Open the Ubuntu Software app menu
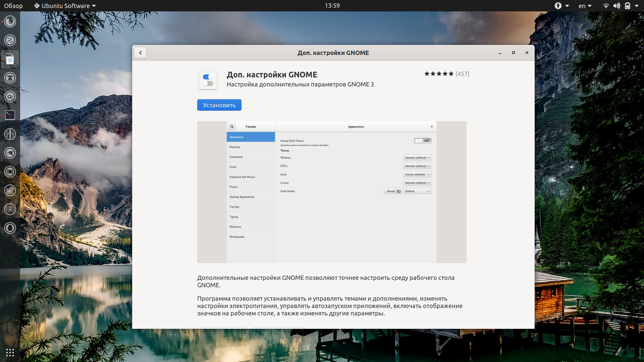The height and width of the screenshot is (362, 644). [65, 6]
